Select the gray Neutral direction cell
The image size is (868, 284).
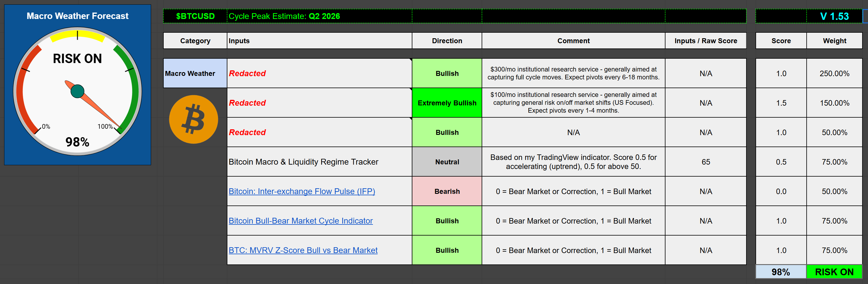click(x=447, y=162)
